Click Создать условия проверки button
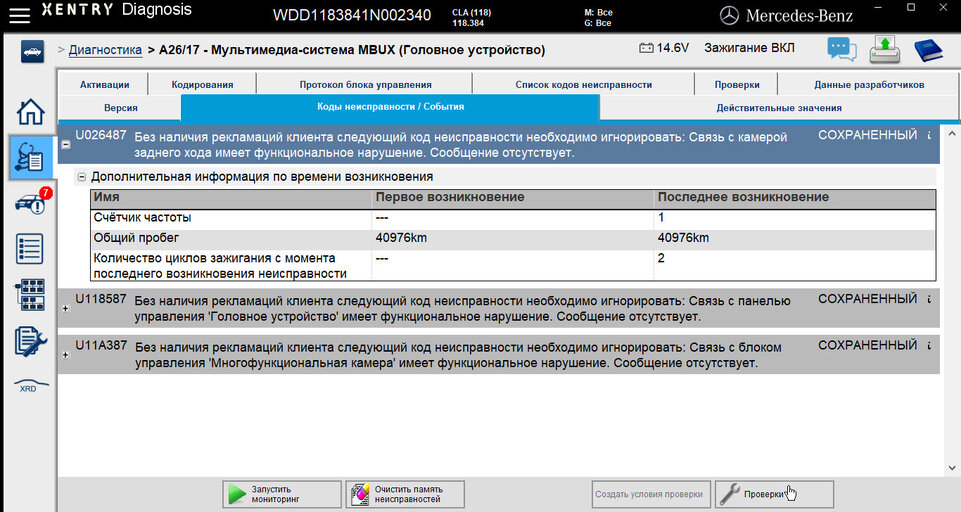 [x=651, y=494]
